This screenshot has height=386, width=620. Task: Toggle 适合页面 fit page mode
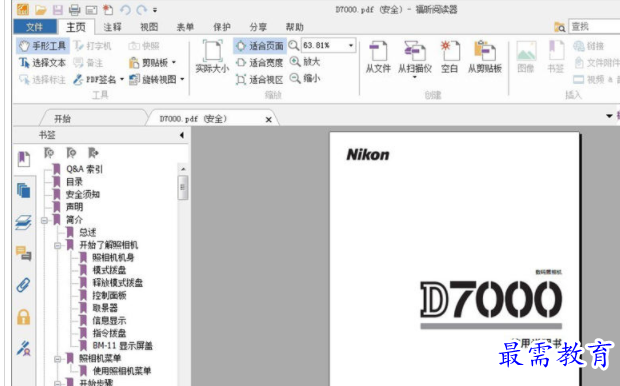pyautogui.click(x=260, y=46)
